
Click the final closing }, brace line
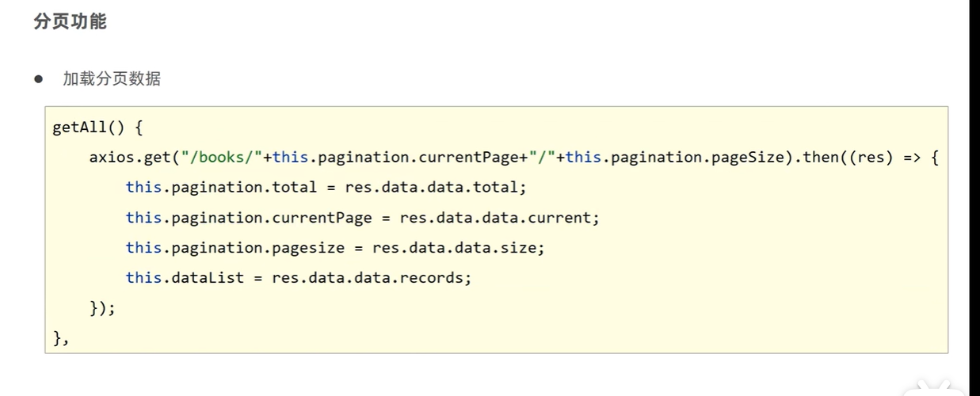pyautogui.click(x=61, y=338)
